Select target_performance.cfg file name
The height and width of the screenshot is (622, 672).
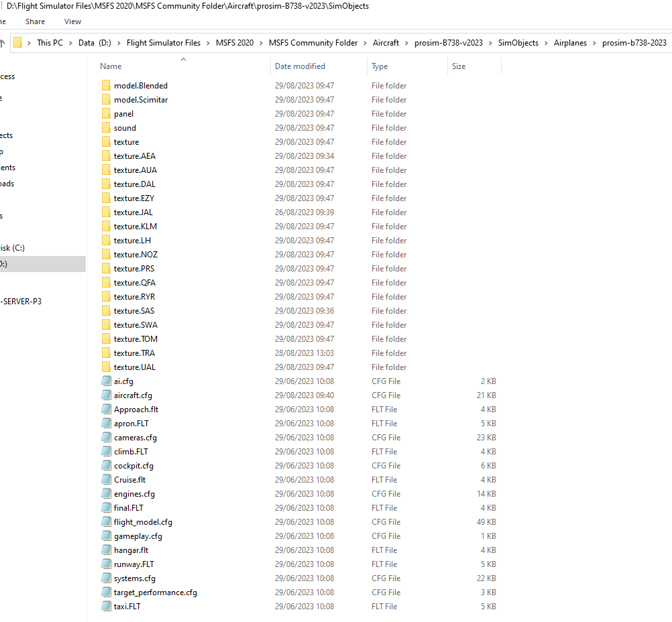[x=155, y=592]
